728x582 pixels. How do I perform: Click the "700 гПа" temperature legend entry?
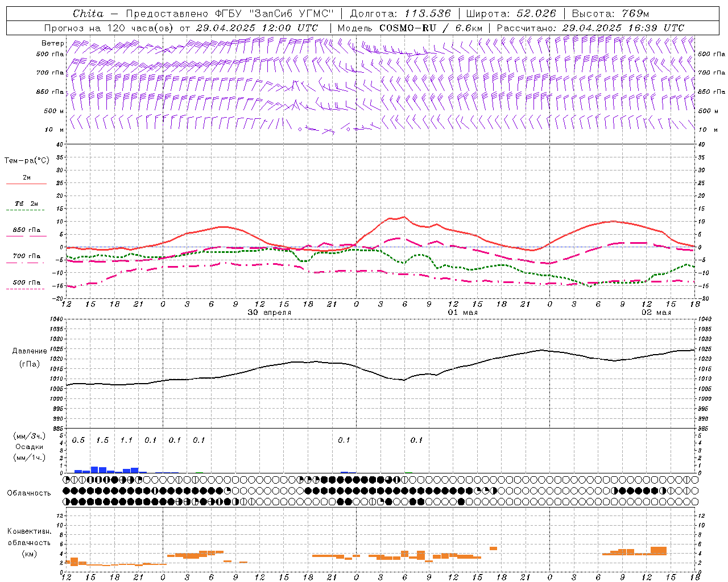click(x=27, y=256)
